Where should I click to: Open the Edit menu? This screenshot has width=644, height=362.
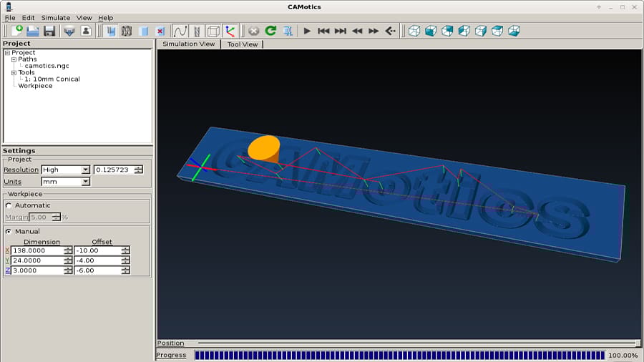point(28,18)
